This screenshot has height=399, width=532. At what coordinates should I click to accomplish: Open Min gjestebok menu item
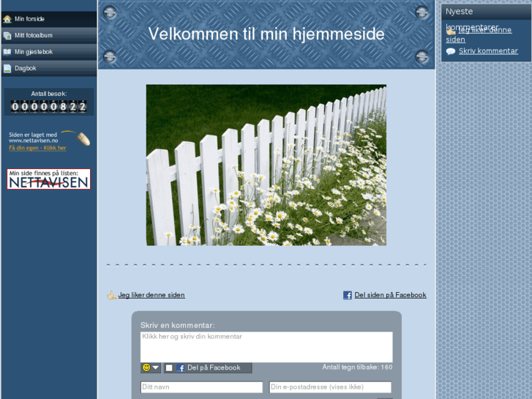[x=49, y=52]
